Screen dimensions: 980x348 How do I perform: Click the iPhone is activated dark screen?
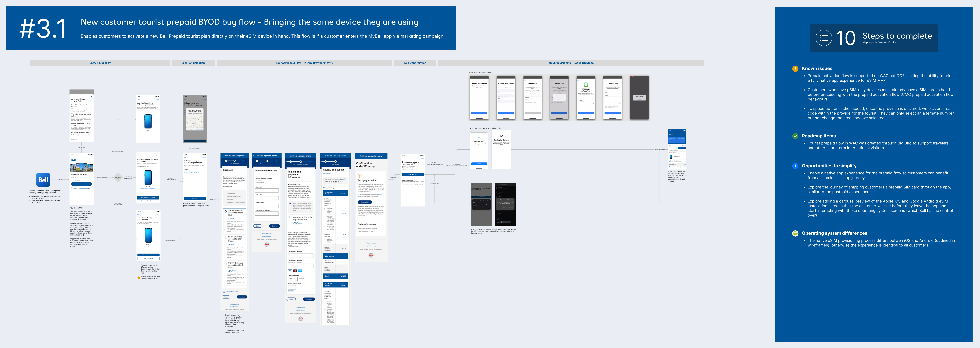(640, 97)
